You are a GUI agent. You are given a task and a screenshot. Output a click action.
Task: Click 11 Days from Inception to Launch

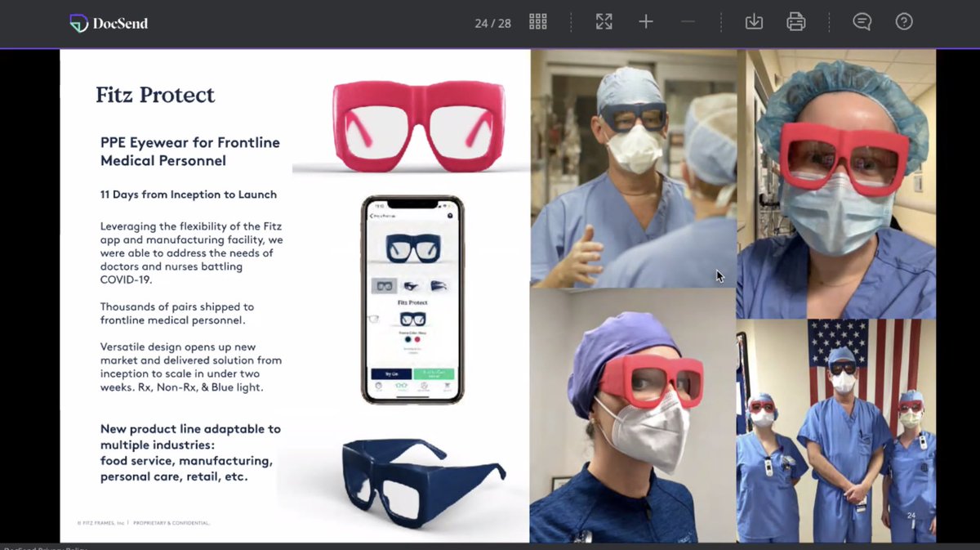189,195
